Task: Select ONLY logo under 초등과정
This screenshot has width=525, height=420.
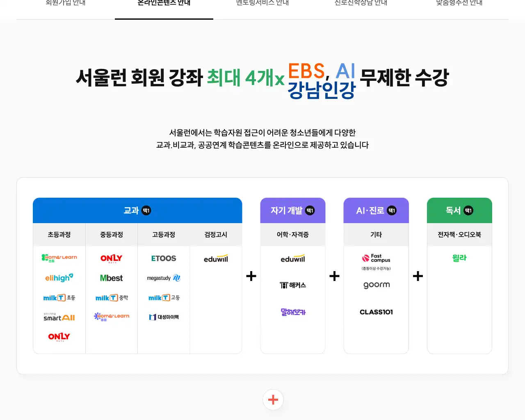Action: pyautogui.click(x=59, y=337)
